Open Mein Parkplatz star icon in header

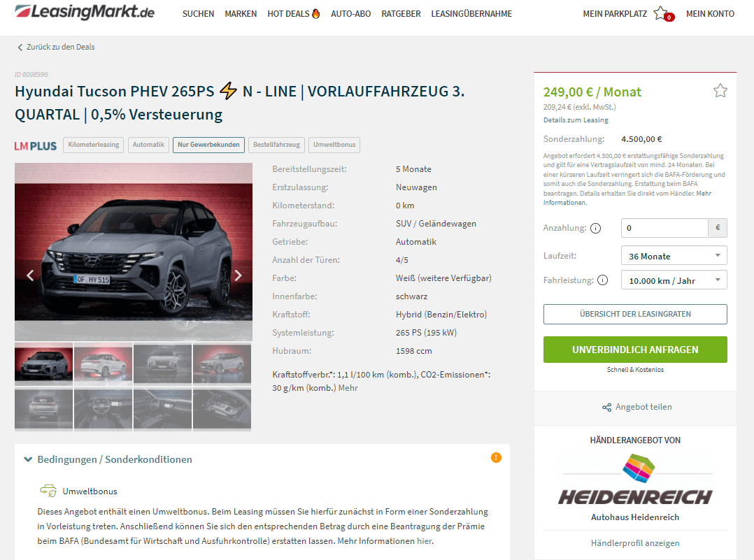tap(661, 13)
